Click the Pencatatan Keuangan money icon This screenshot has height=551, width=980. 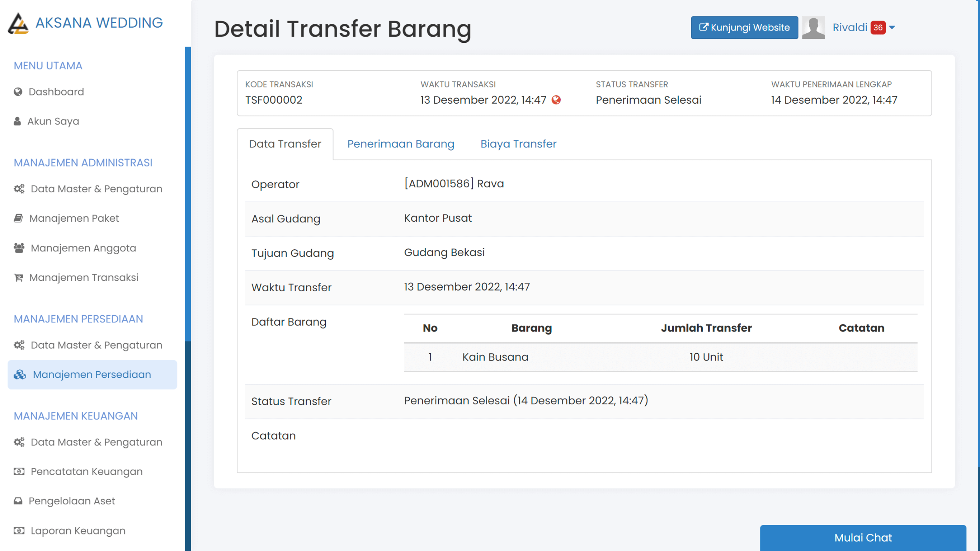(18, 471)
